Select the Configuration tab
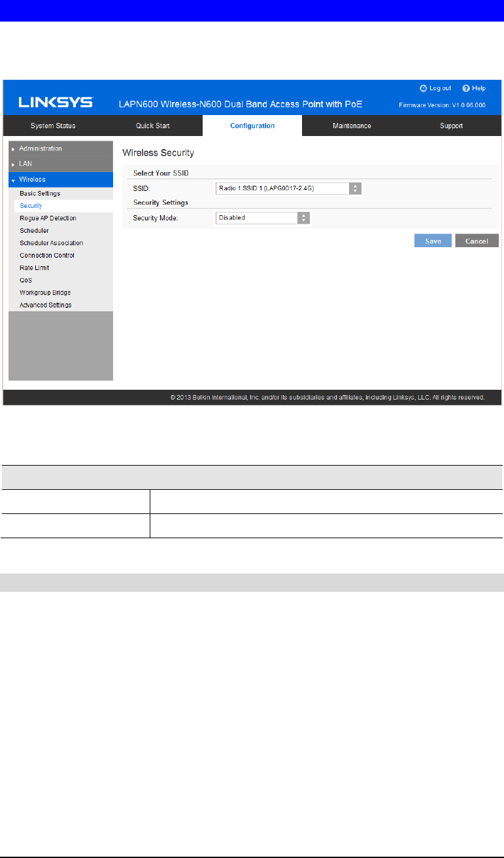 (x=252, y=126)
